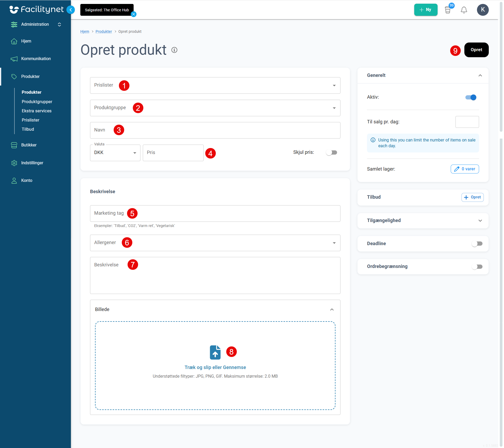This screenshot has height=448, width=504.
Task: Click the 0 varer stock button
Action: click(x=465, y=169)
